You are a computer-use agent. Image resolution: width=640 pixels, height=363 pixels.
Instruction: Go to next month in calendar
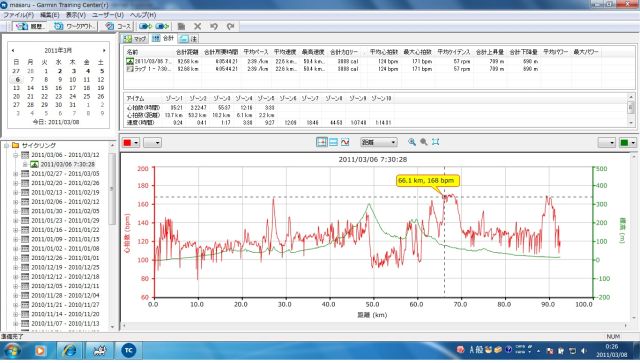104,50
